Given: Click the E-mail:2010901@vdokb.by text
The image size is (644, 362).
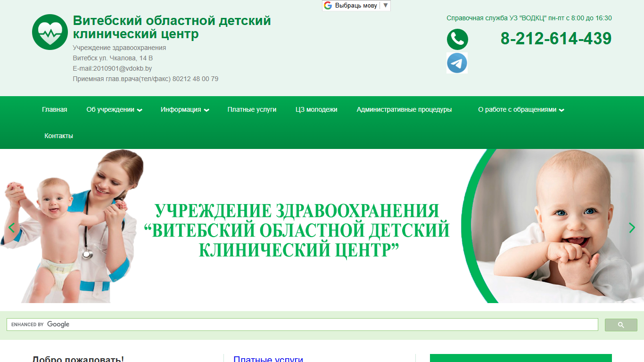Looking at the screenshot, I should [112, 68].
